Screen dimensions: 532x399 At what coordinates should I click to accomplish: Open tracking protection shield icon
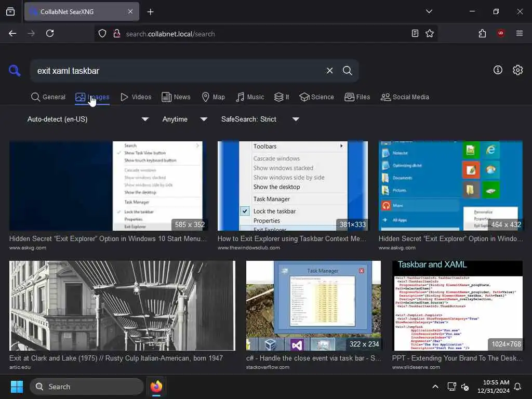click(x=102, y=34)
